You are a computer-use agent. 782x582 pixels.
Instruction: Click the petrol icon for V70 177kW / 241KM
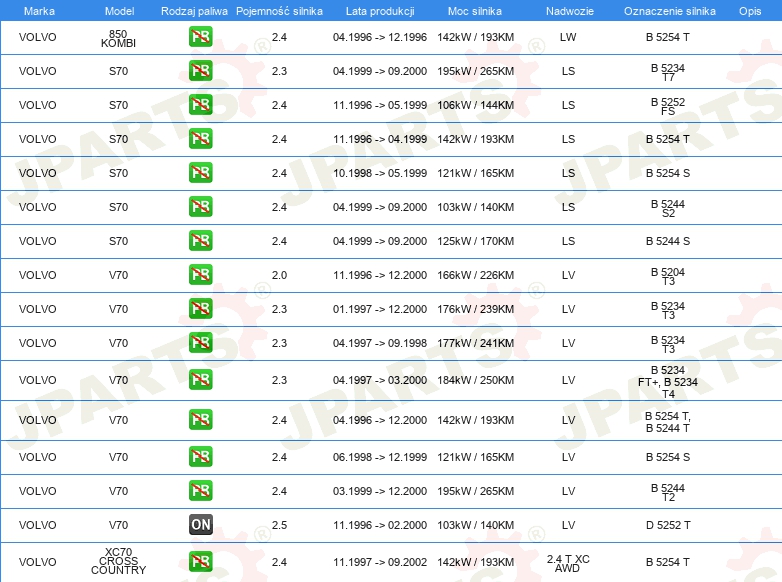(200, 342)
